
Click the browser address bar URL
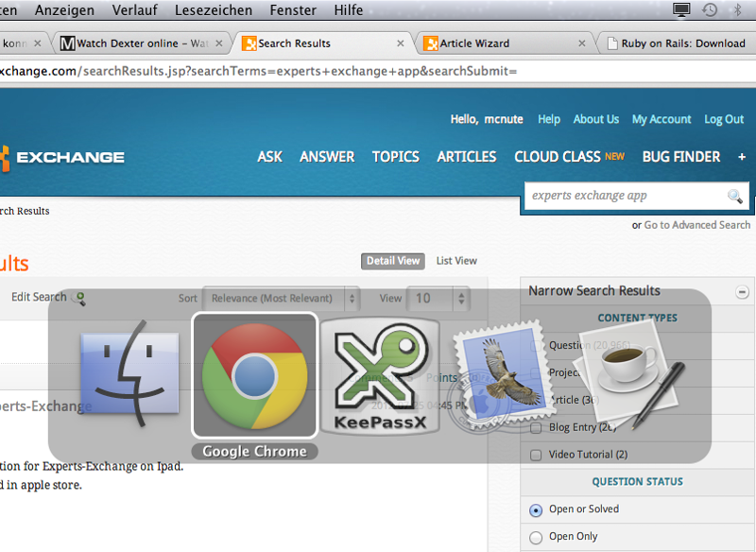click(258, 71)
